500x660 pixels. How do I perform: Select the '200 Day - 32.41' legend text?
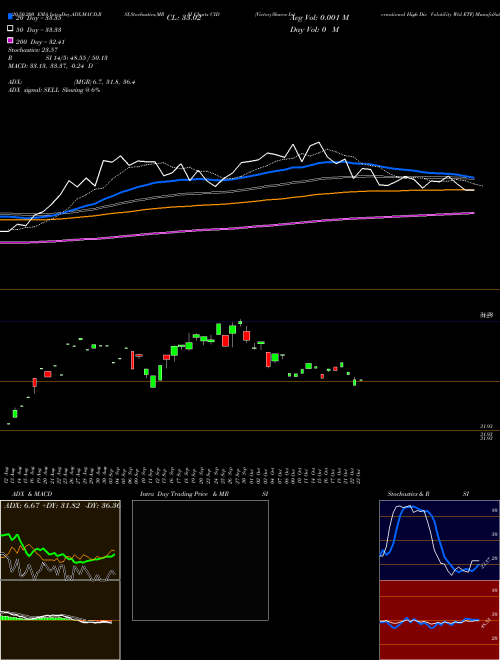pyautogui.click(x=40, y=42)
